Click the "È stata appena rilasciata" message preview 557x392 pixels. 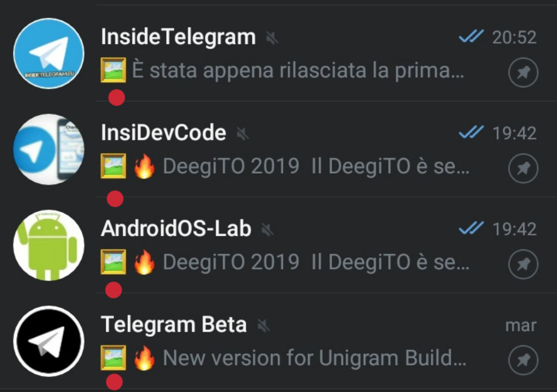coord(298,71)
